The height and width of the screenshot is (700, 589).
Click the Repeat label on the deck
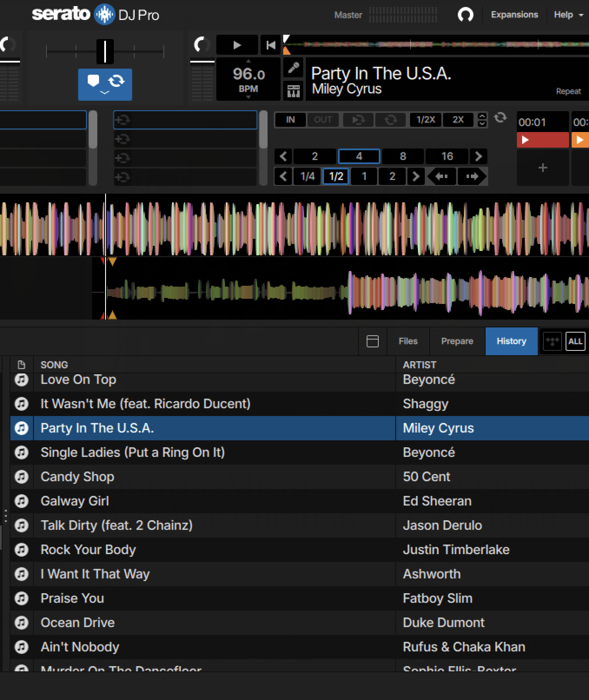point(568,91)
